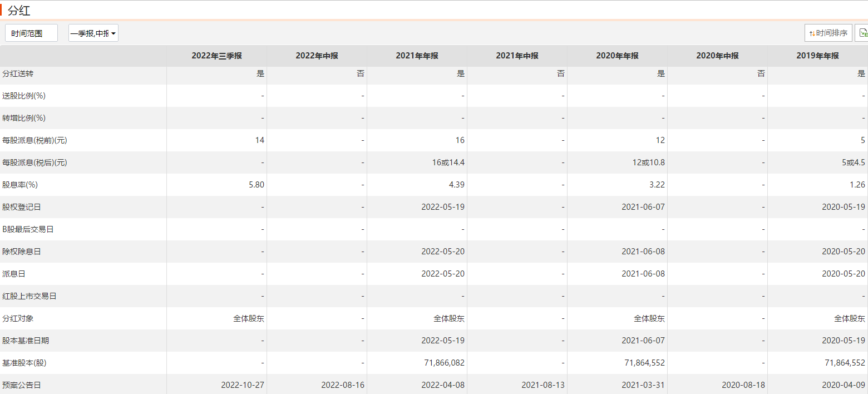
Task: Click the 股息率 value 1.26
Action: 857,185
